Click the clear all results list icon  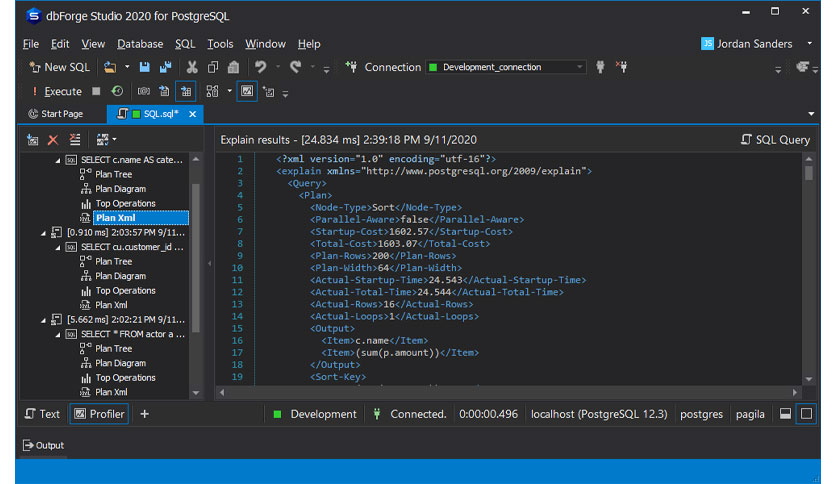75,140
